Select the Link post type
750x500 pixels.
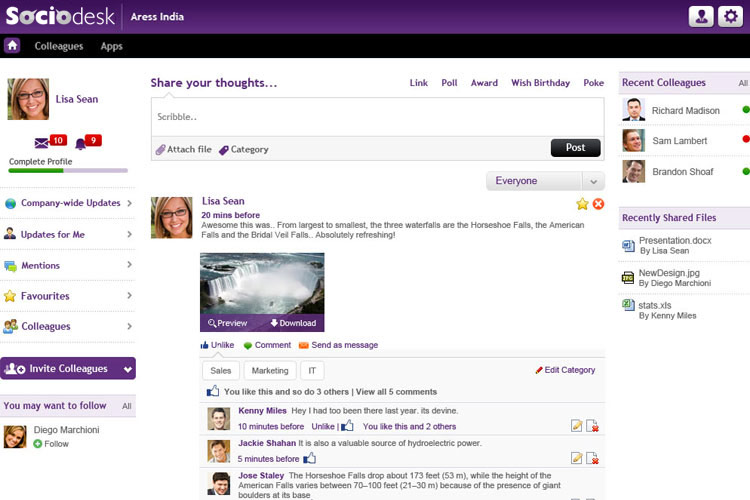[419, 83]
